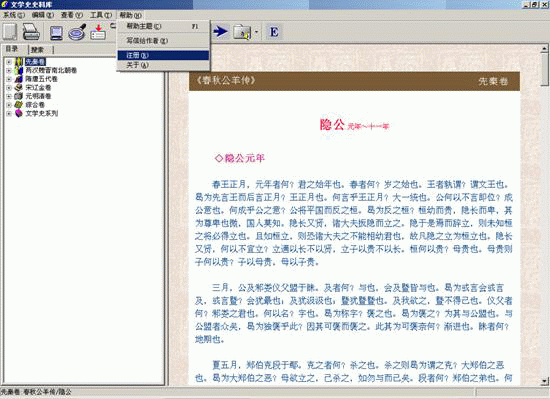Screen dimensions: 550x399
Task: Click the magnifying glass search icon
Action: coord(77,32)
